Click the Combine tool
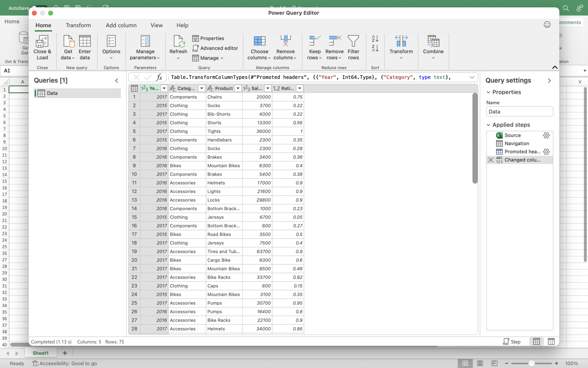588x368 pixels. pos(433,47)
